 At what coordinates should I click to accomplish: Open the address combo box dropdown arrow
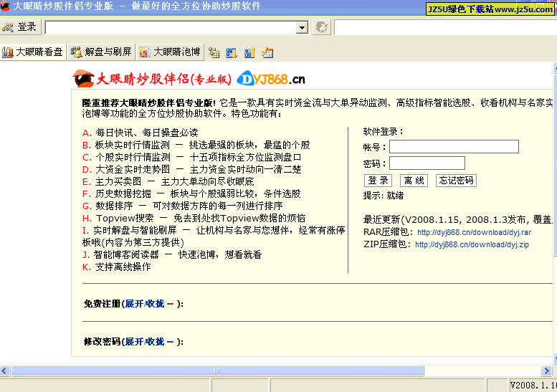click(303, 27)
